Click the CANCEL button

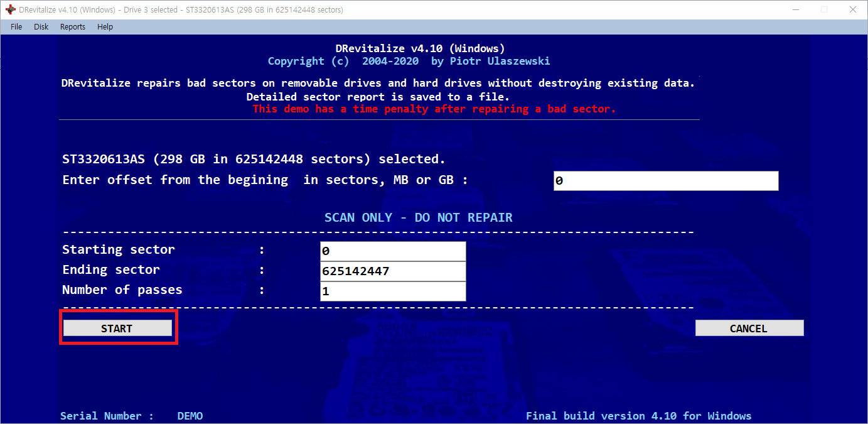point(749,328)
